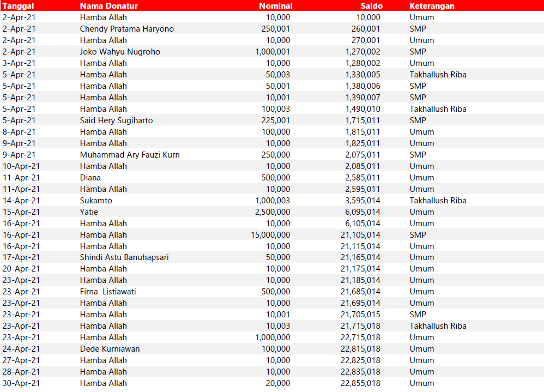This screenshot has height=392, width=544.
Task: Select the final saldo value 22,855,018
Action: point(360,383)
